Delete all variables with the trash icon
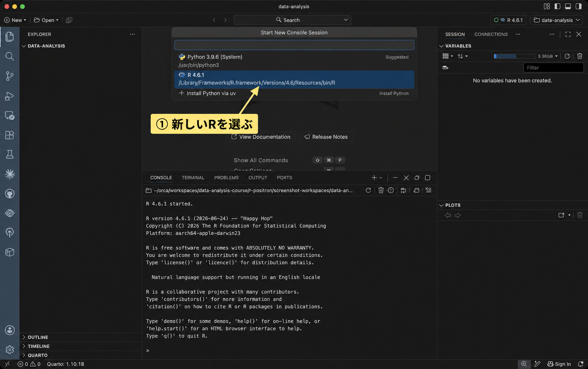This screenshot has height=369, width=588. coord(580,56)
